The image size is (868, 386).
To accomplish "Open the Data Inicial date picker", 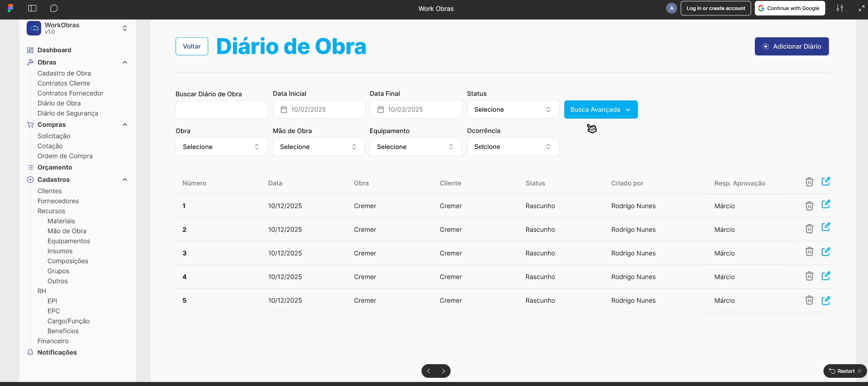I will (319, 110).
